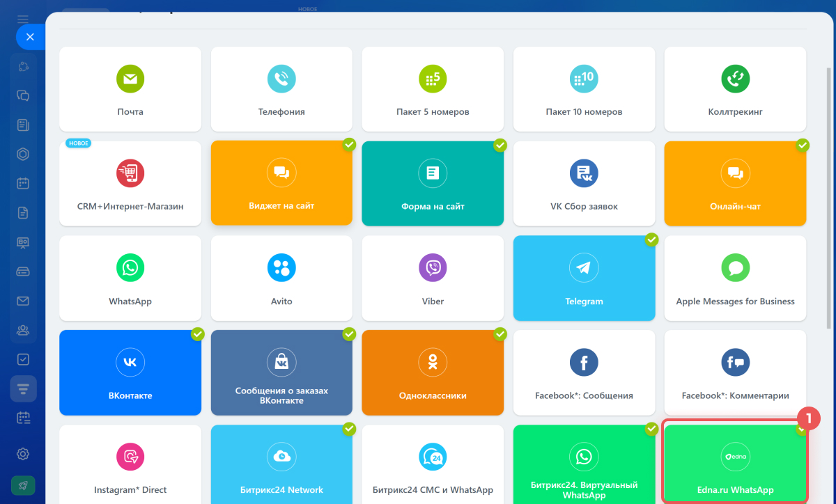Viewport: 836px width, 504px height.
Task: Open the documents page icon in the sidebar
Action: pos(23,213)
